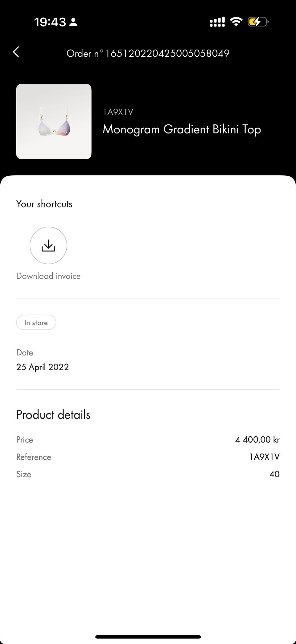Open the bikini top product thumbnail
This screenshot has height=644, width=296.
pos(54,121)
